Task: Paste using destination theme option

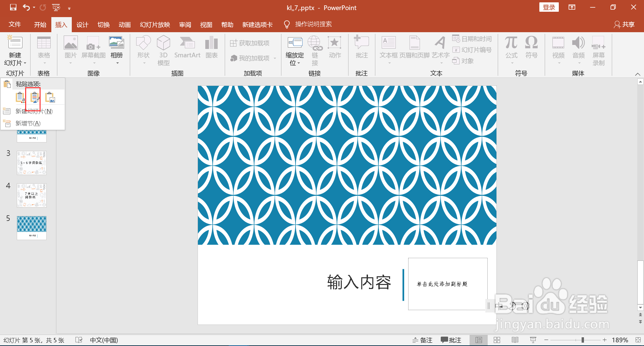Action: [x=20, y=97]
